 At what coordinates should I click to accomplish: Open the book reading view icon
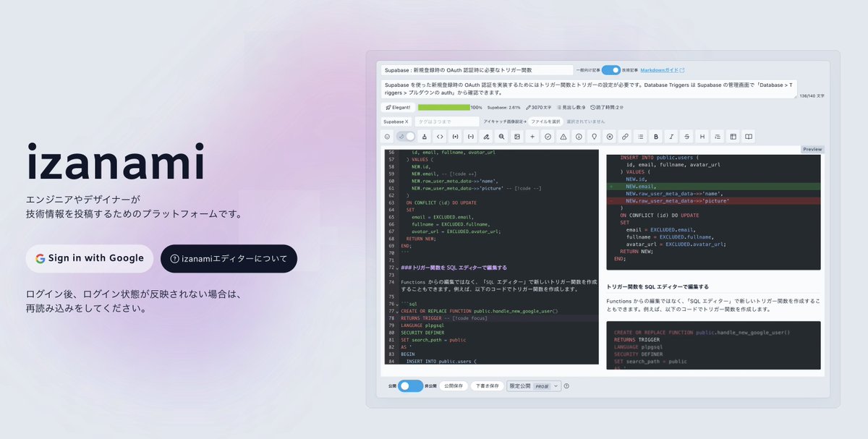coord(749,136)
